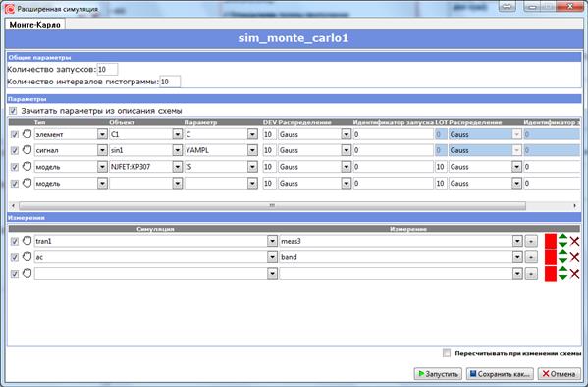
Task: Uncheck the NJFET:KP307 model row checkbox
Action: pyautogui.click(x=15, y=167)
